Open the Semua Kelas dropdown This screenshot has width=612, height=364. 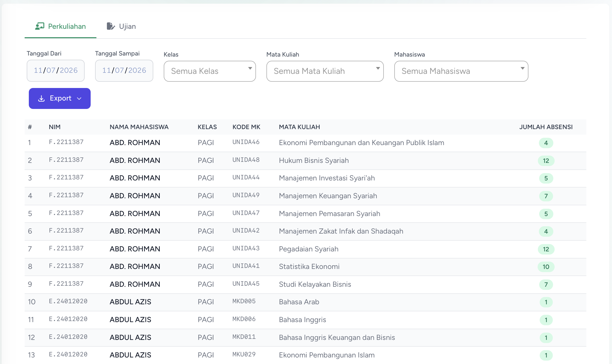coord(210,71)
